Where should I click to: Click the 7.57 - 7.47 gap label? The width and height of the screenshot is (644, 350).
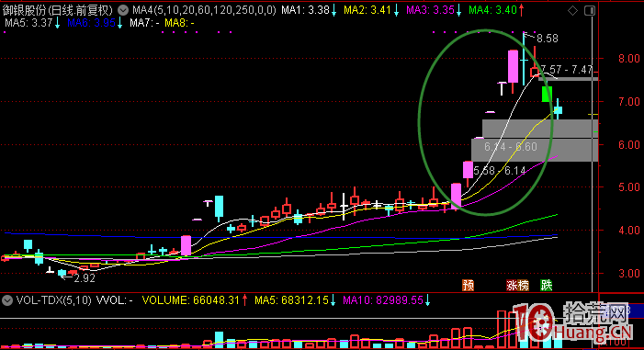(567, 70)
